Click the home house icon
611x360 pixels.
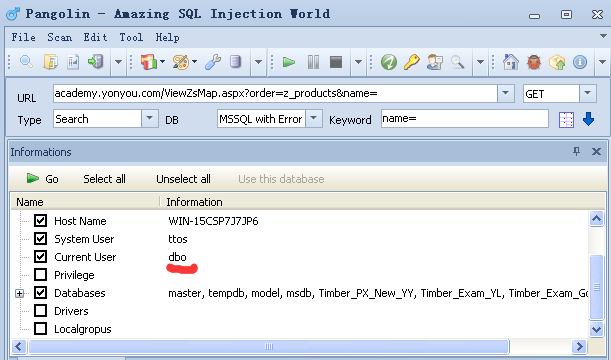pyautogui.click(x=510, y=62)
